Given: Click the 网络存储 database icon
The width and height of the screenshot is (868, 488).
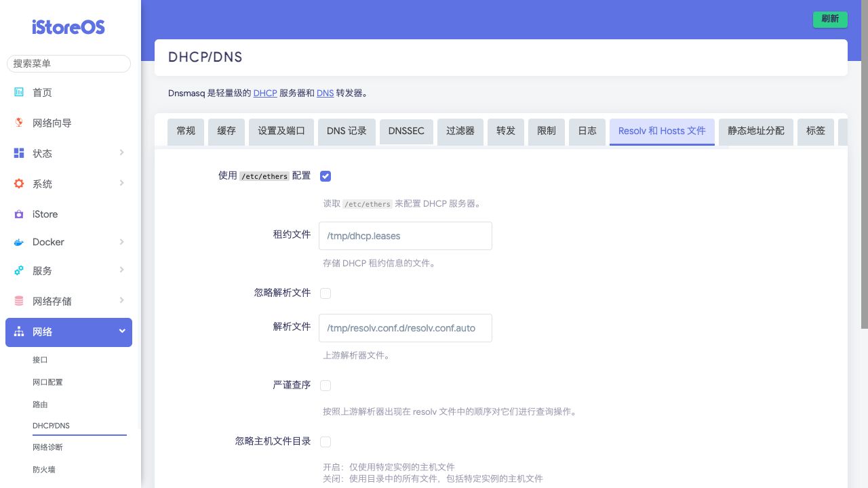Looking at the screenshot, I should point(19,301).
